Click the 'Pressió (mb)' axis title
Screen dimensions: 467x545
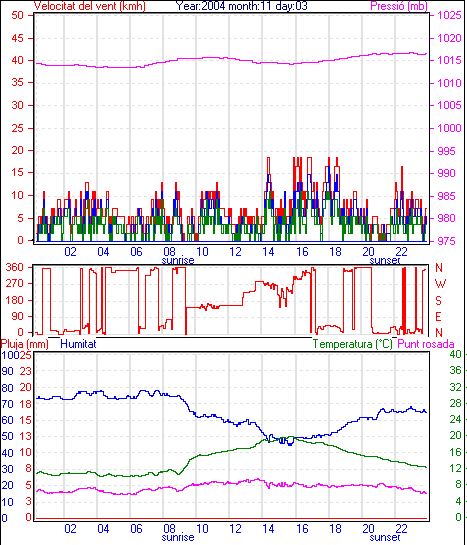click(399, 6)
